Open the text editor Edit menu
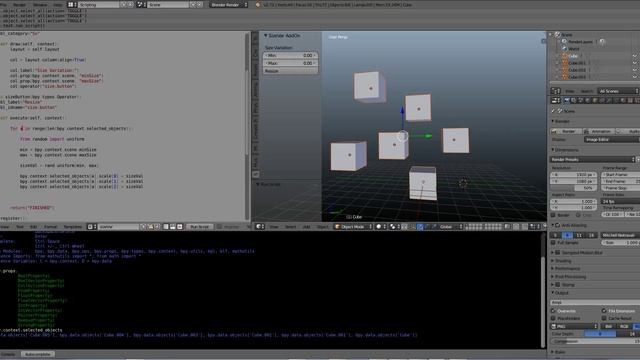 tap(33, 227)
